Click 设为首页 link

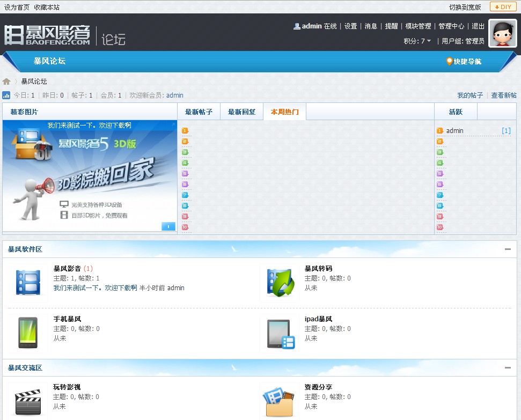click(17, 8)
